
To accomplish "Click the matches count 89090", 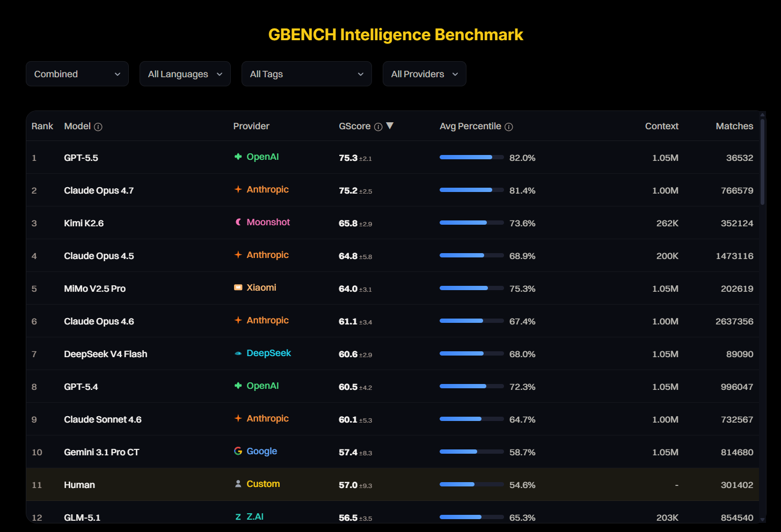I will tap(740, 354).
